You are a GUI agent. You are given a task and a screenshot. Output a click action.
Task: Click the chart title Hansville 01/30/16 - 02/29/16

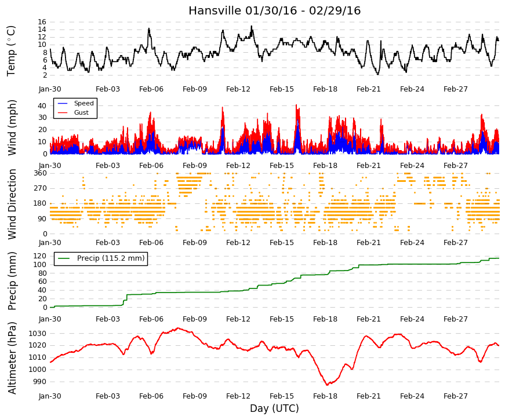pos(274,10)
